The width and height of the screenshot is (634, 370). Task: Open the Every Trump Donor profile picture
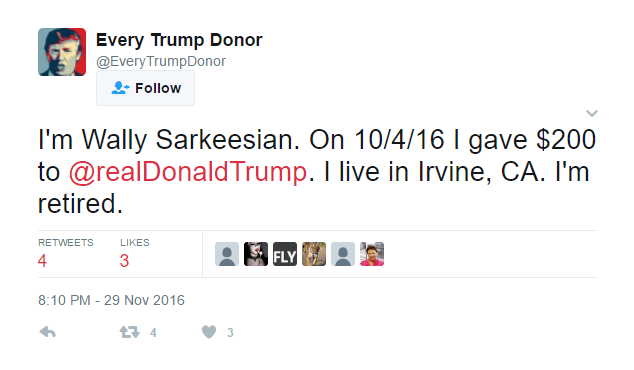tap(62, 52)
